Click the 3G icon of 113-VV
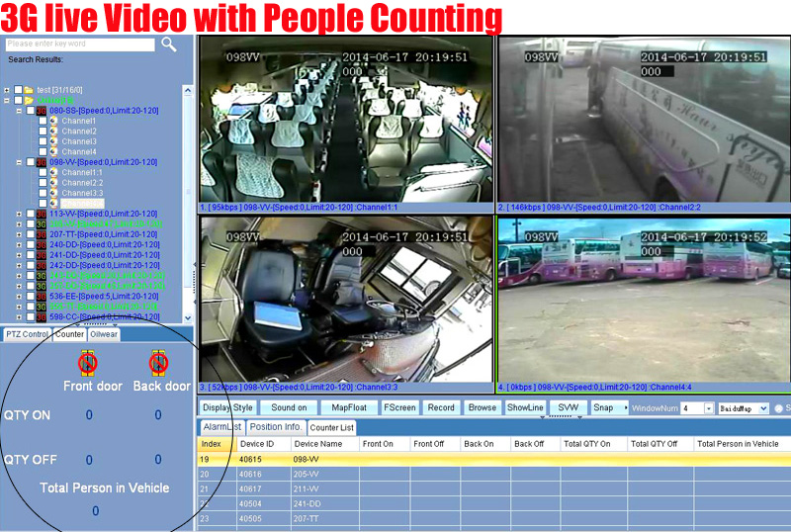 pos(42,214)
